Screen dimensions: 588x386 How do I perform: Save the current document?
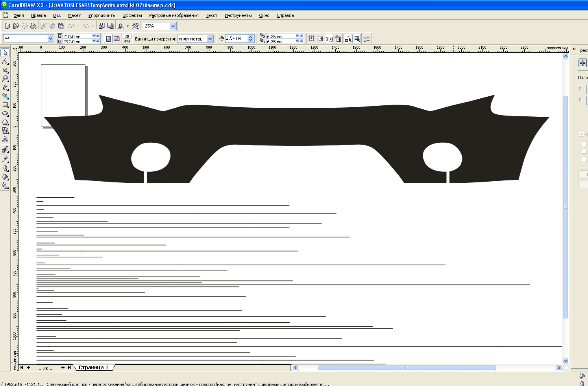(x=25, y=26)
